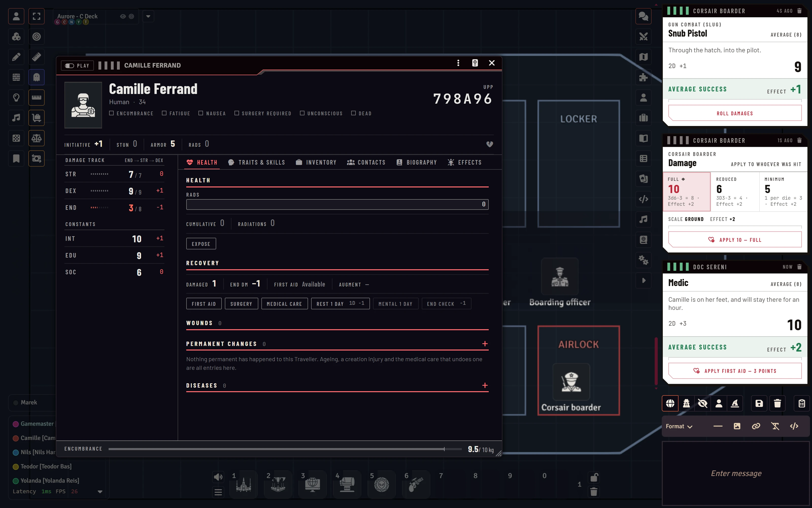Add a Permanent Changes entry with plus
This screenshot has height=508, width=812.
coord(485,344)
